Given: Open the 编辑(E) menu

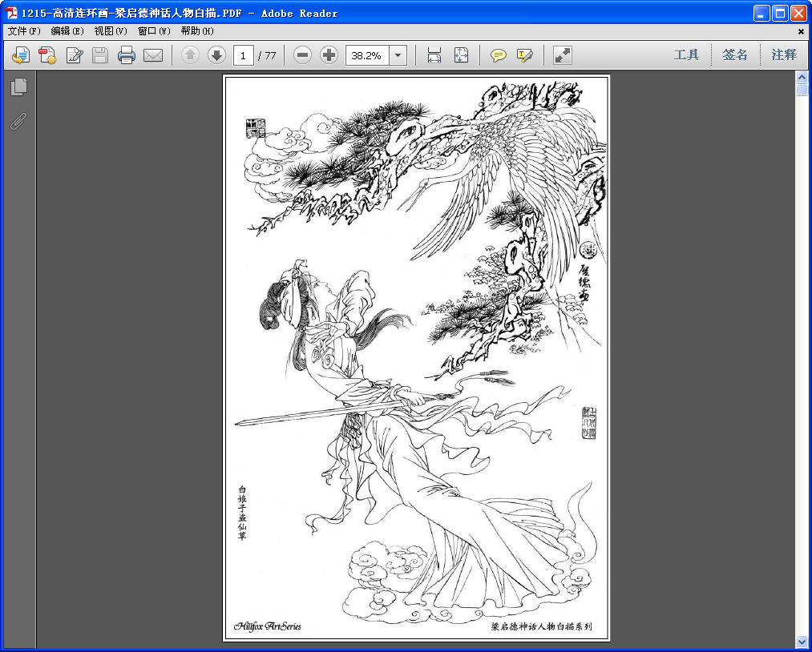Looking at the screenshot, I should (67, 31).
